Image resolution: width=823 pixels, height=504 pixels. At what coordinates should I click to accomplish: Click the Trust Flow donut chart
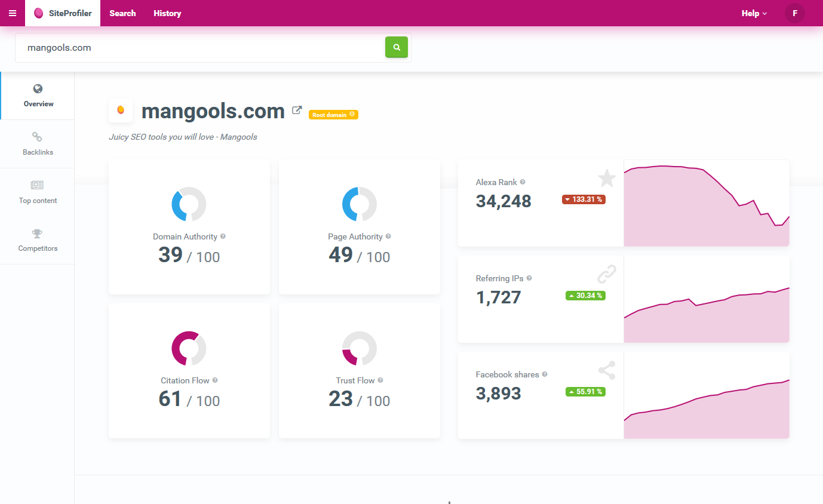coord(360,348)
